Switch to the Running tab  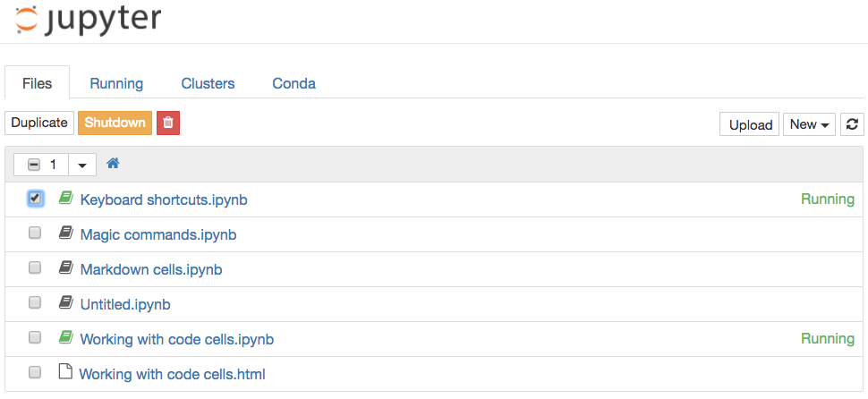pos(116,83)
